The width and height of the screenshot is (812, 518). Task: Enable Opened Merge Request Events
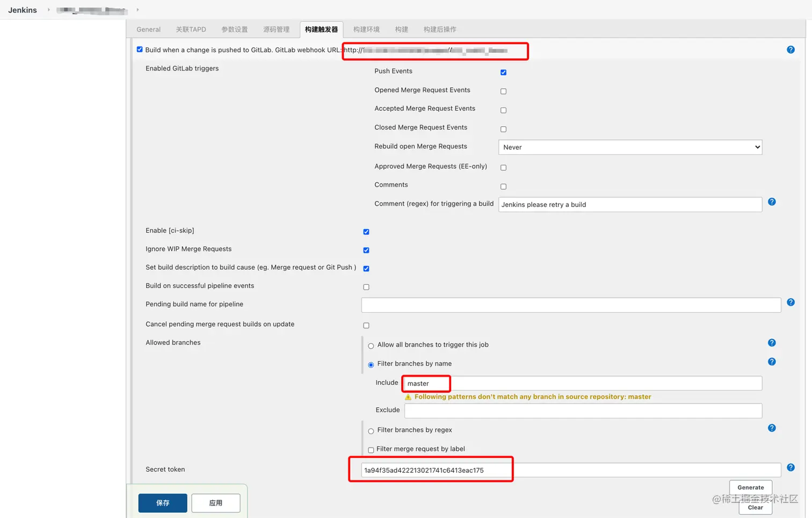coord(503,91)
